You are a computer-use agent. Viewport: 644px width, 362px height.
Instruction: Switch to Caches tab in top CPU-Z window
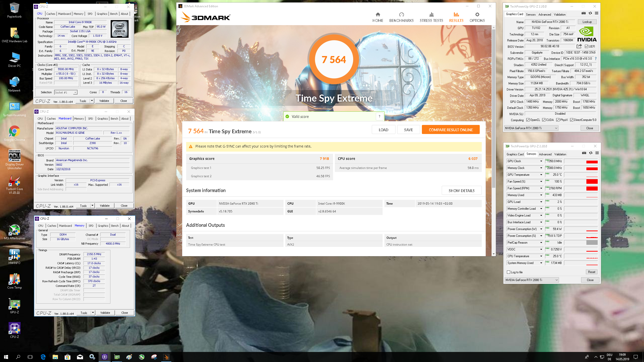point(51,14)
